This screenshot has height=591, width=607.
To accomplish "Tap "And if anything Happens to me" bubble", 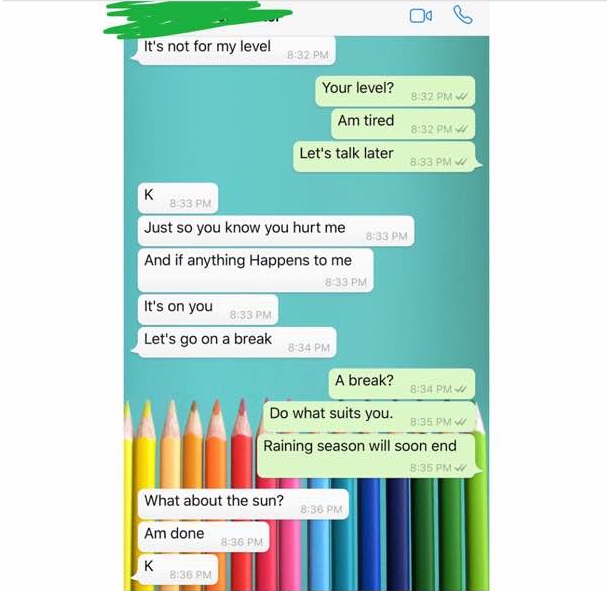I will click(255, 270).
